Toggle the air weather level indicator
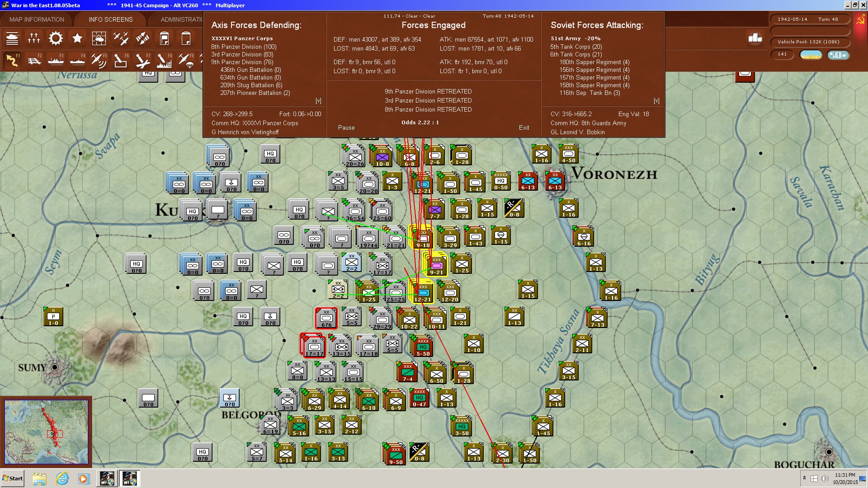 click(x=838, y=55)
